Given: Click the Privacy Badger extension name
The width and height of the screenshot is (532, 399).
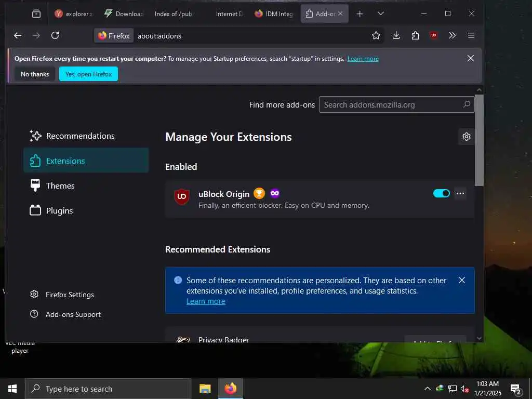Looking at the screenshot, I should point(224,339).
